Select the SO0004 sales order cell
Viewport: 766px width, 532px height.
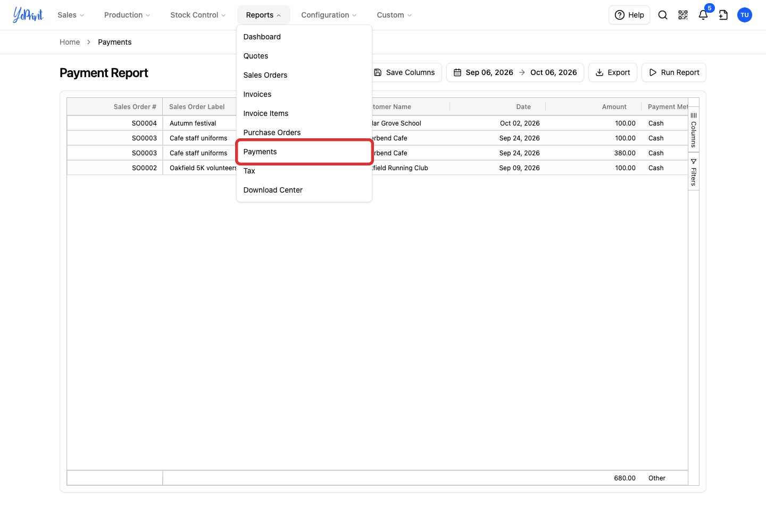115,123
